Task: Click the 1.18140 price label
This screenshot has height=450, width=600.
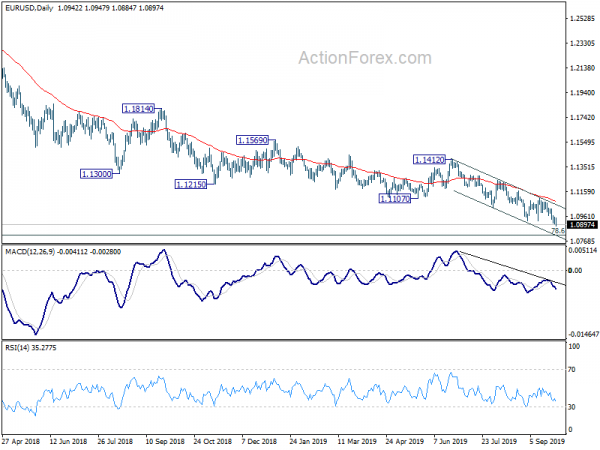Action: click(138, 109)
